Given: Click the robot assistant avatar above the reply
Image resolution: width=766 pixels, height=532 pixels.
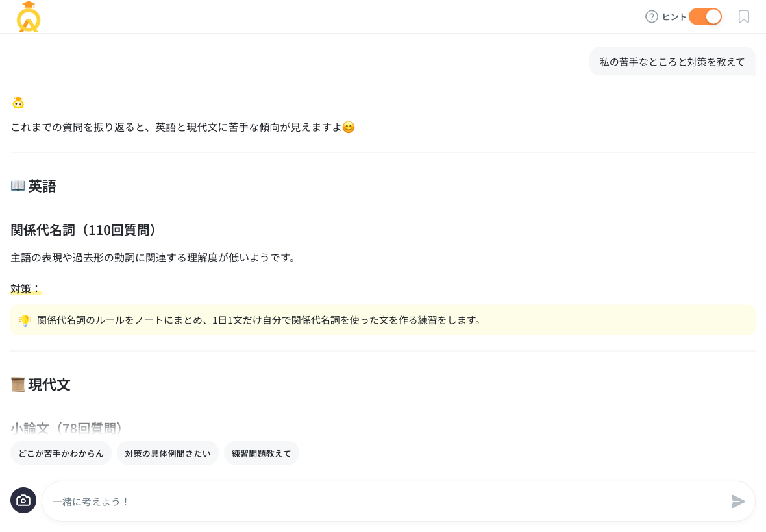Looking at the screenshot, I should [18, 103].
